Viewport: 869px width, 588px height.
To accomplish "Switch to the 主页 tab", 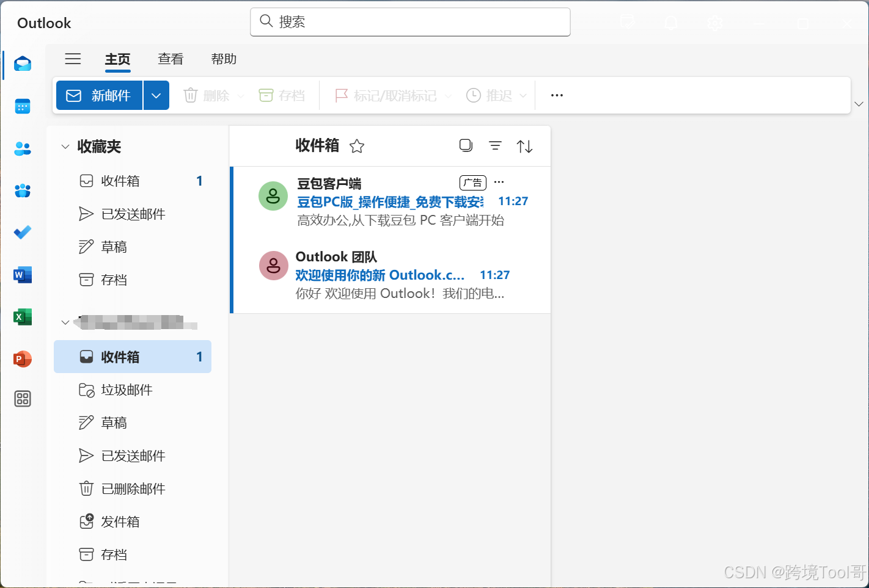I will point(117,59).
